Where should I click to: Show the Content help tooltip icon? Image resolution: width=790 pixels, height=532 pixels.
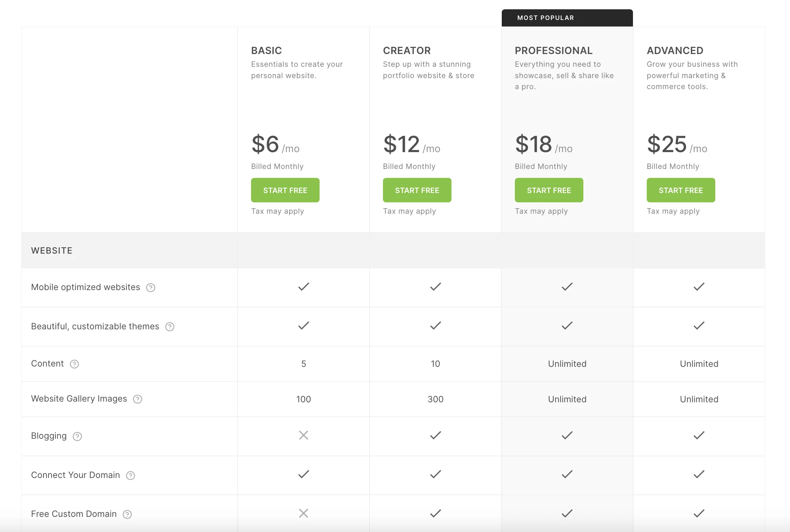coord(74,364)
